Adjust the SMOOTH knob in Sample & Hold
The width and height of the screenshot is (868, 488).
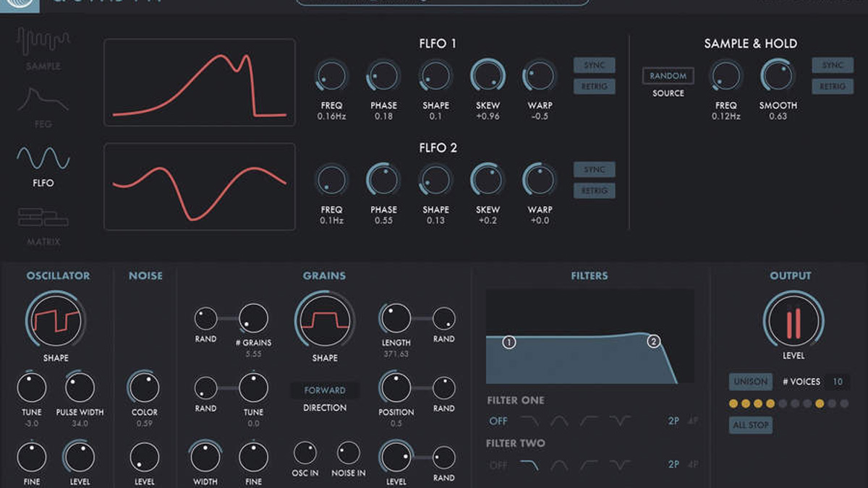pyautogui.click(x=778, y=76)
